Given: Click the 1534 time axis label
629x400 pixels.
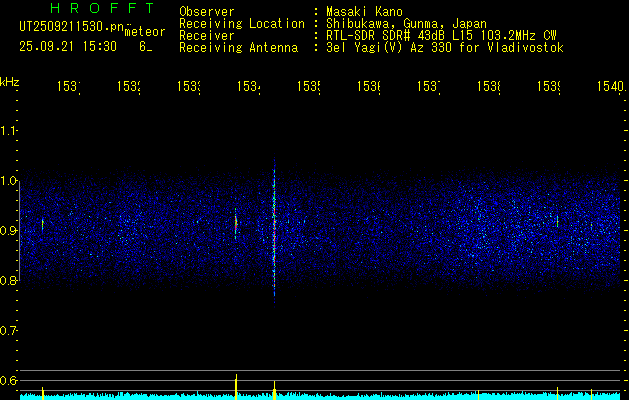Looking at the screenshot, I should [249, 86].
